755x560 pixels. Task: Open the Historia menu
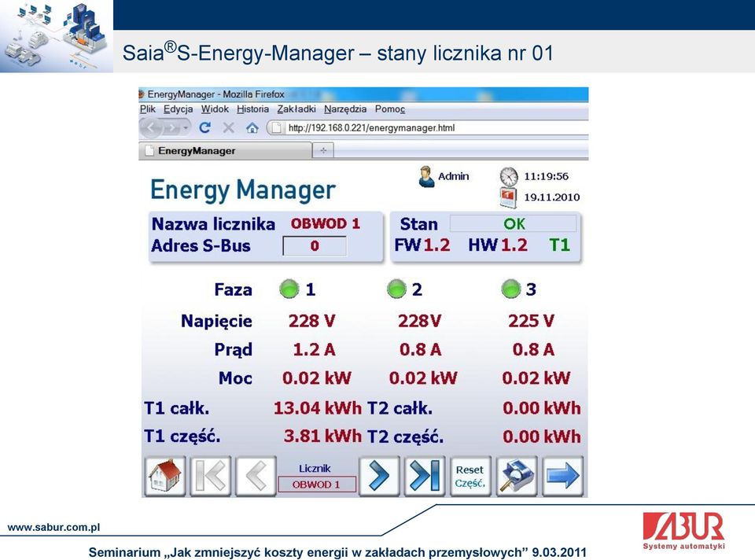[x=252, y=109]
